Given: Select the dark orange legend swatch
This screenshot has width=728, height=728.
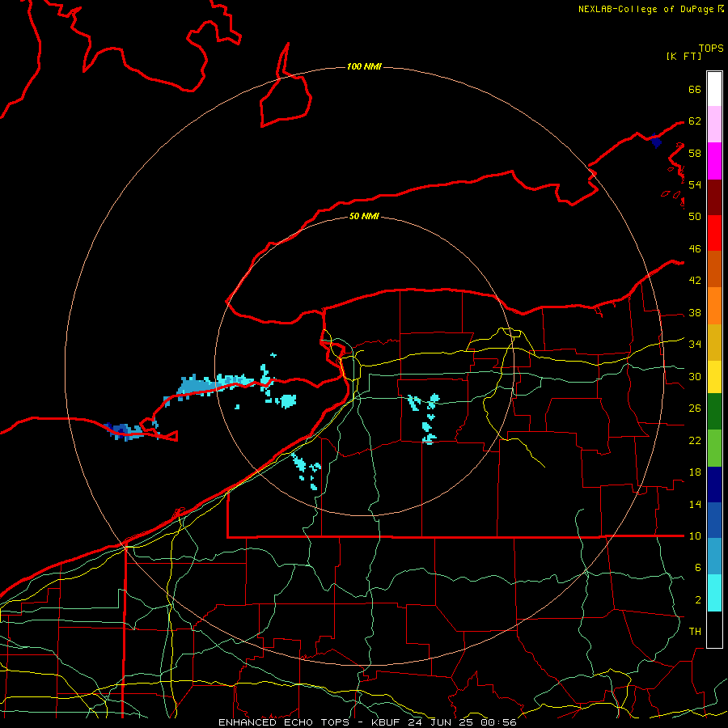Looking at the screenshot, I should coord(714,269).
